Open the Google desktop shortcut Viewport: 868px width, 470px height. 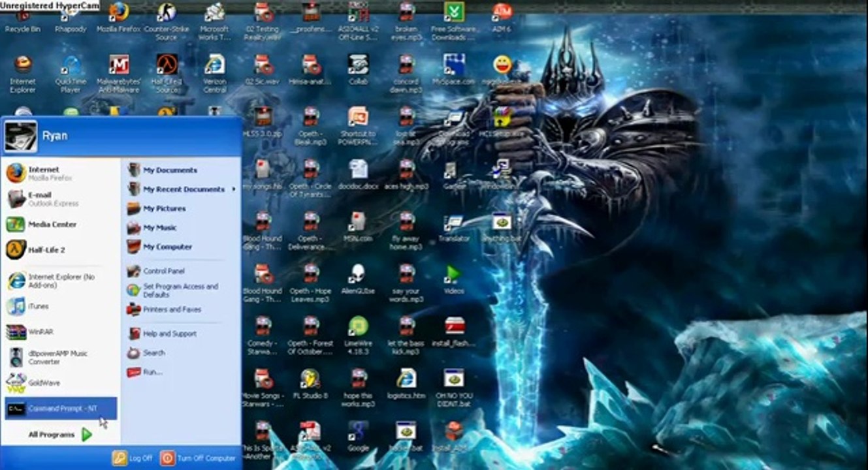point(358,436)
